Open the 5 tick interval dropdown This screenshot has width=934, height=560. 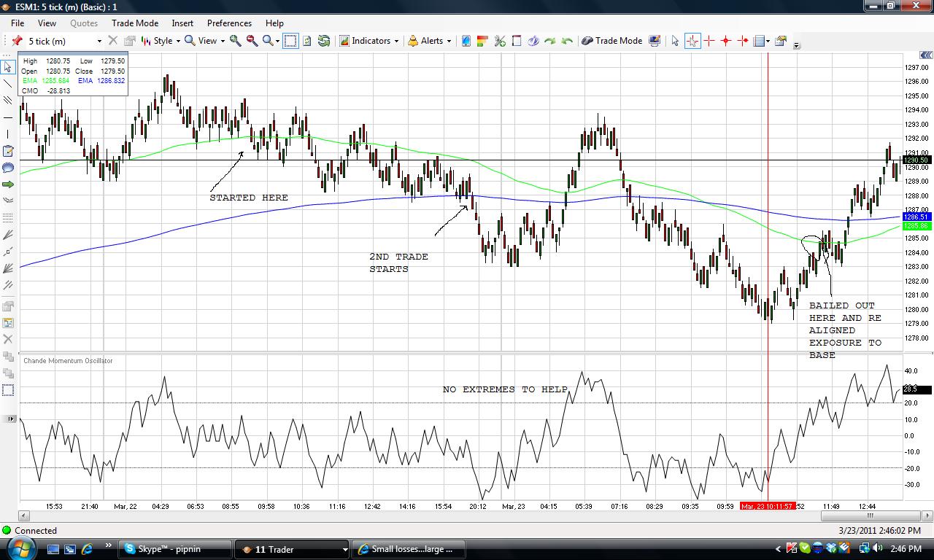(66, 41)
